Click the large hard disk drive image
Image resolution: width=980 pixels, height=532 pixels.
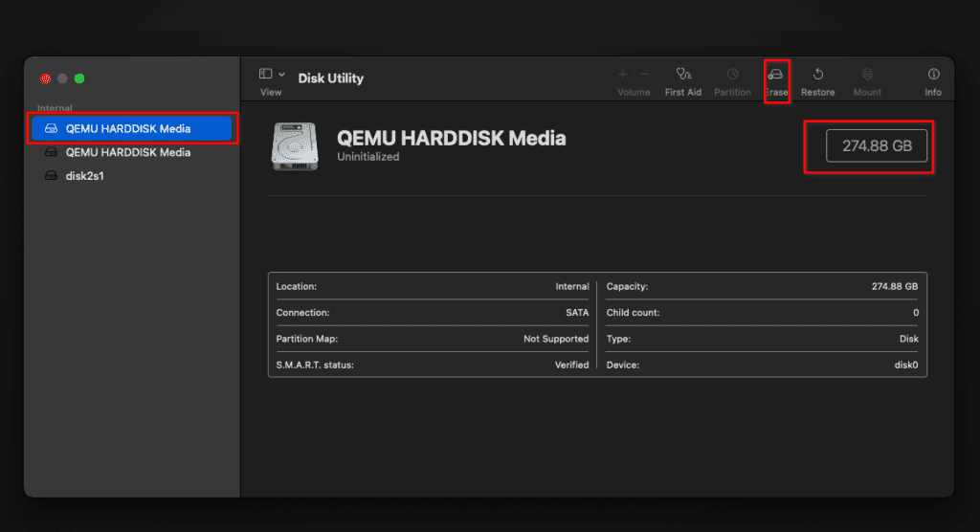295,146
